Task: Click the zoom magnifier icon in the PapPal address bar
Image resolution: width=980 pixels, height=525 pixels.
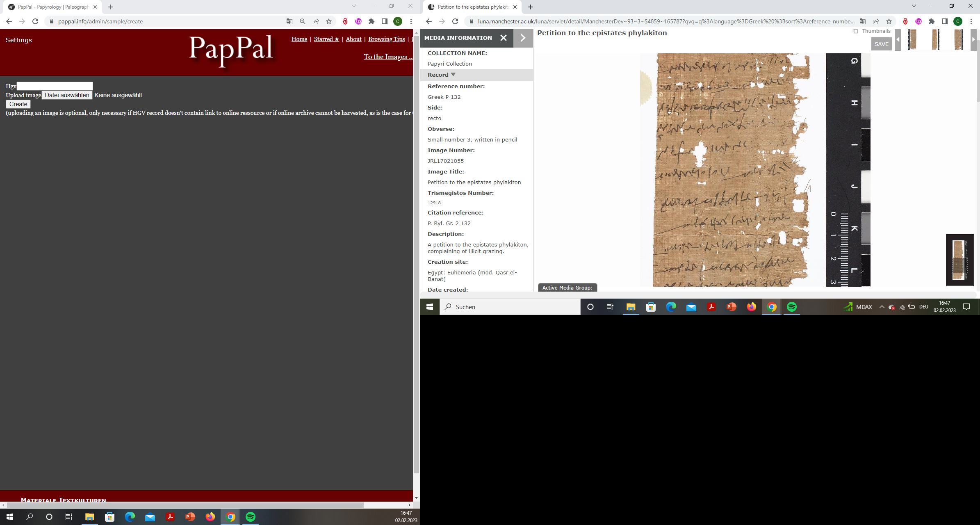Action: (x=303, y=21)
